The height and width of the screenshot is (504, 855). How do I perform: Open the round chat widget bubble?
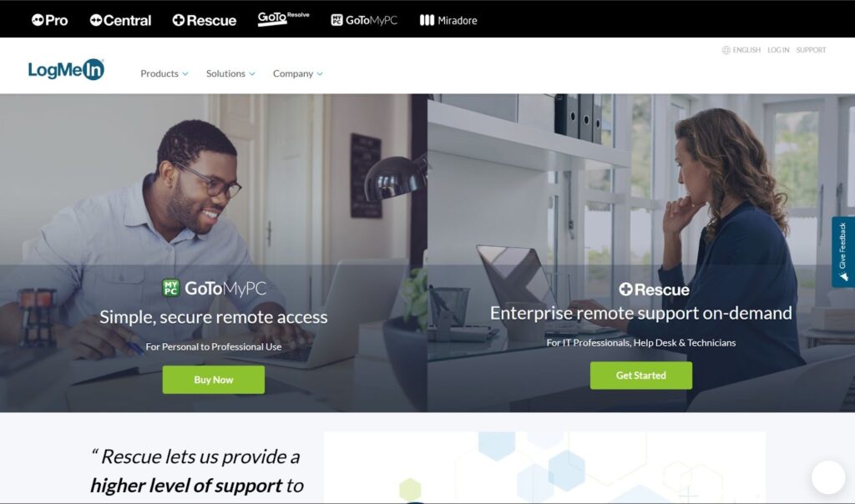tap(827, 477)
